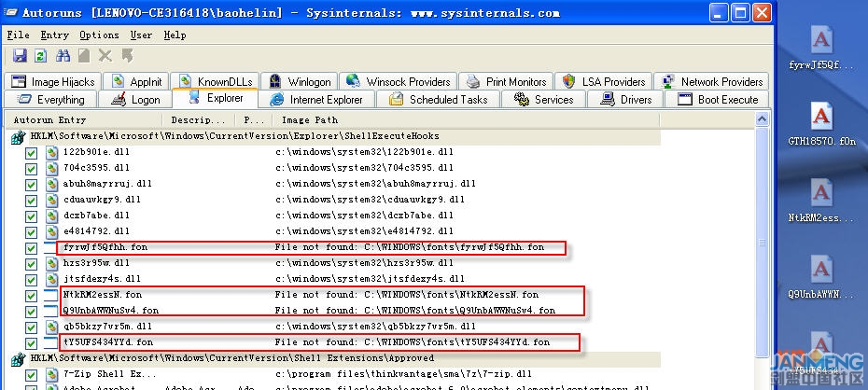The height and width of the screenshot is (390, 868).
Task: Click the file icon of dczb7abe.dll entry
Action: [x=51, y=216]
